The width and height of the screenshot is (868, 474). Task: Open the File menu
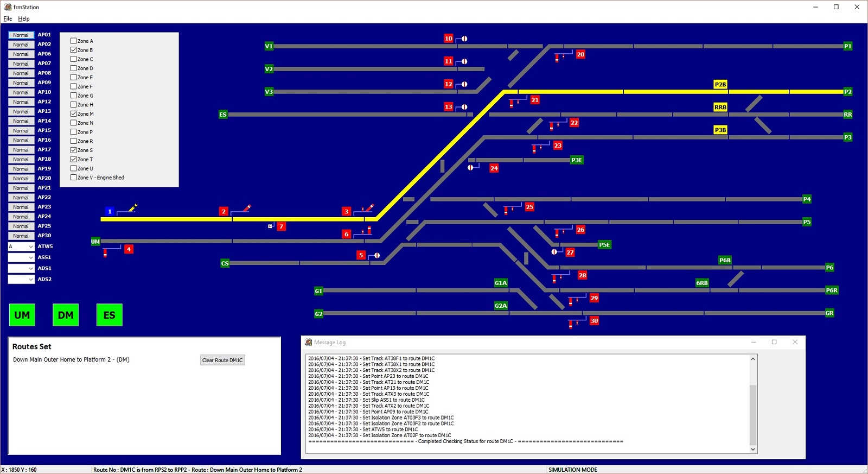click(8, 18)
